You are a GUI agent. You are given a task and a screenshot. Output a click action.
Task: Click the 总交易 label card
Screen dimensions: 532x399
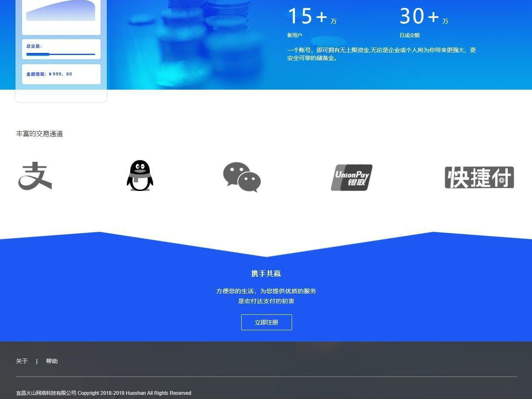[61, 49]
